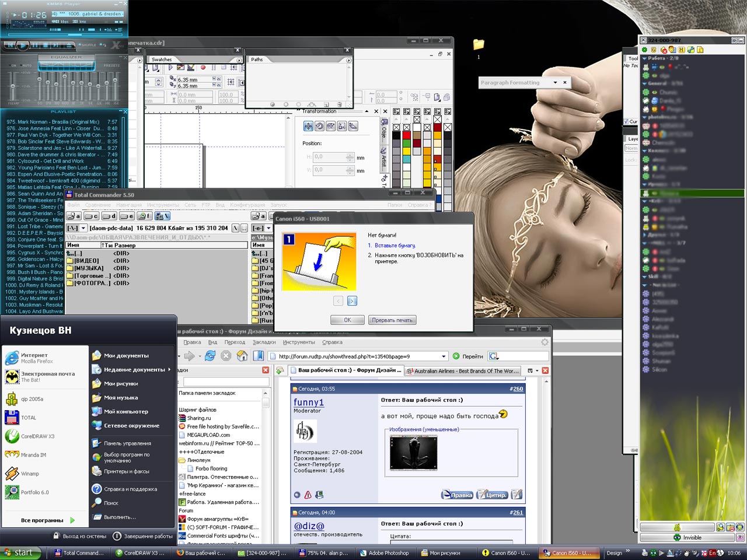Select playlist track 984 Tweekwoof kernkraft 400
The width and height of the screenshot is (747, 560).
(62, 181)
